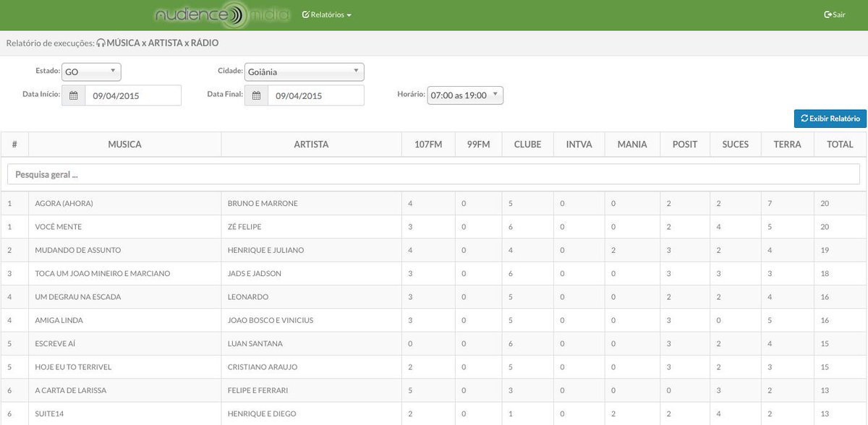Select song VOCÊ MENTE
Image resolution: width=868 pixels, height=425 pixels.
click(58, 227)
